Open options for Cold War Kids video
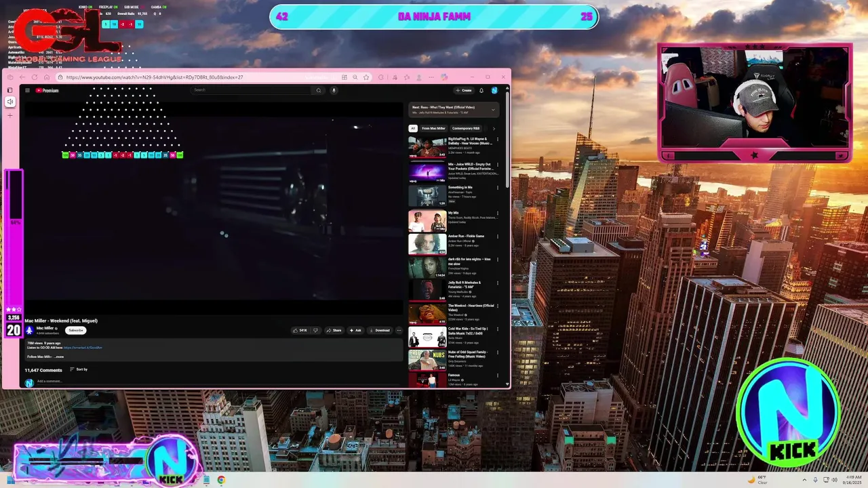 click(498, 329)
